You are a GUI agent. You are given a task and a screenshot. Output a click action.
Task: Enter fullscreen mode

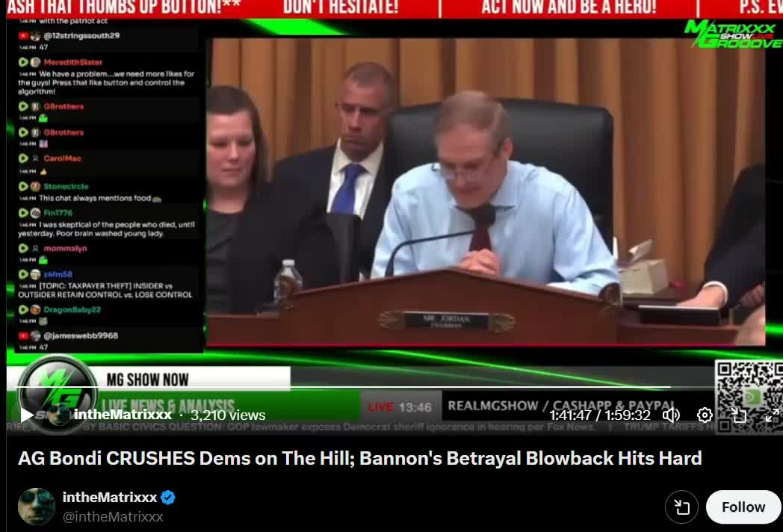tap(772, 415)
